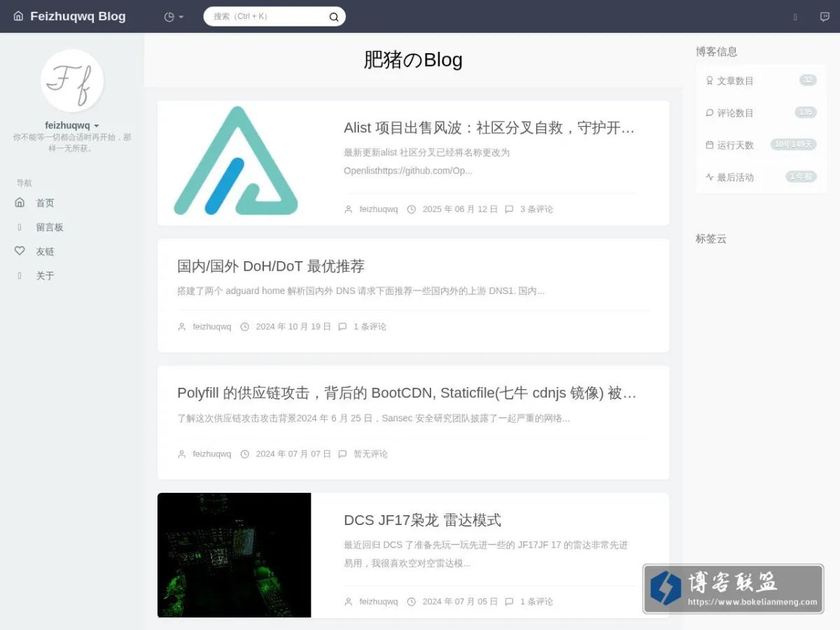Click comment icon on Alist post
The width and height of the screenshot is (840, 630).
click(509, 209)
